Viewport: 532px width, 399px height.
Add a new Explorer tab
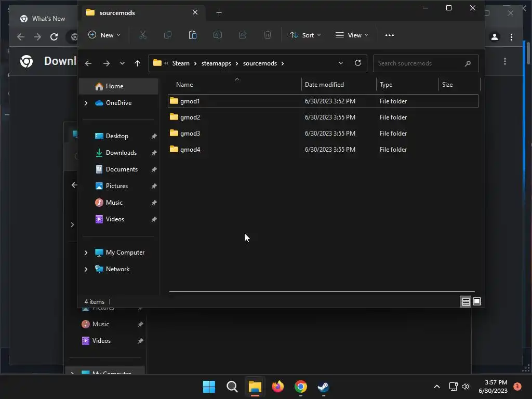pos(219,13)
